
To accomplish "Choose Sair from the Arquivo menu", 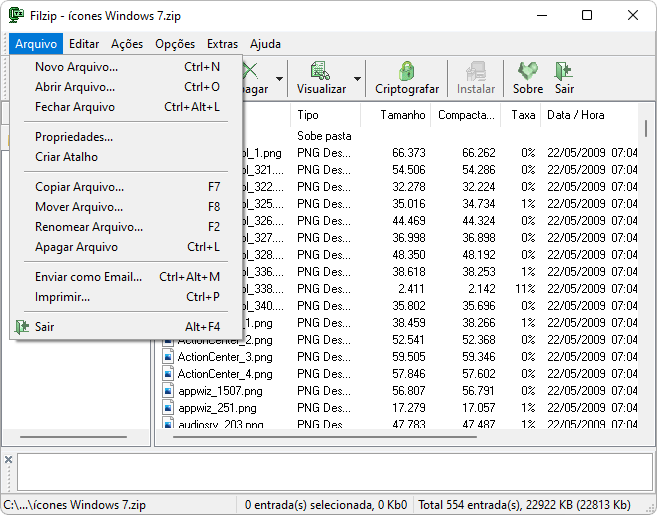I will click(x=126, y=327).
